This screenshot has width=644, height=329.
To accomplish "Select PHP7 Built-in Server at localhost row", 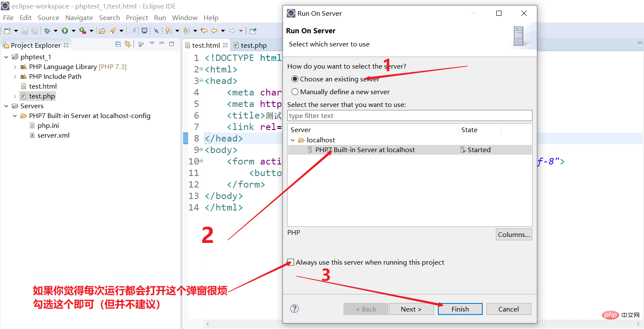I will (410, 150).
